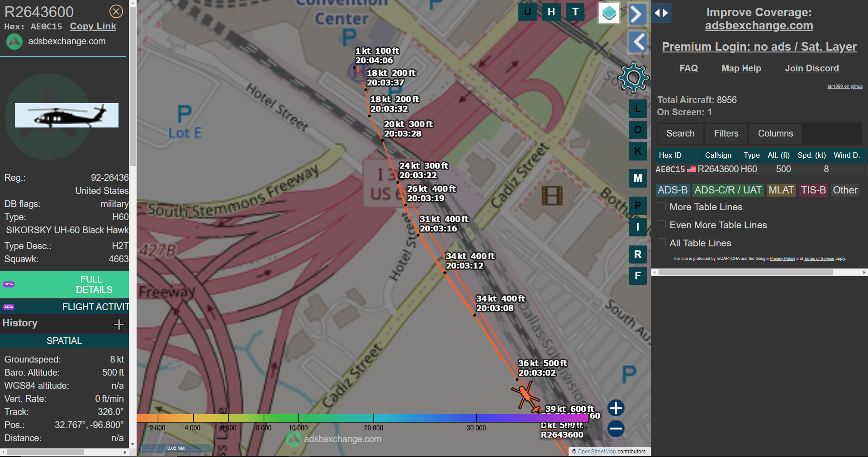868x457 pixels.
Task: Click the T map button
Action: 575,12
